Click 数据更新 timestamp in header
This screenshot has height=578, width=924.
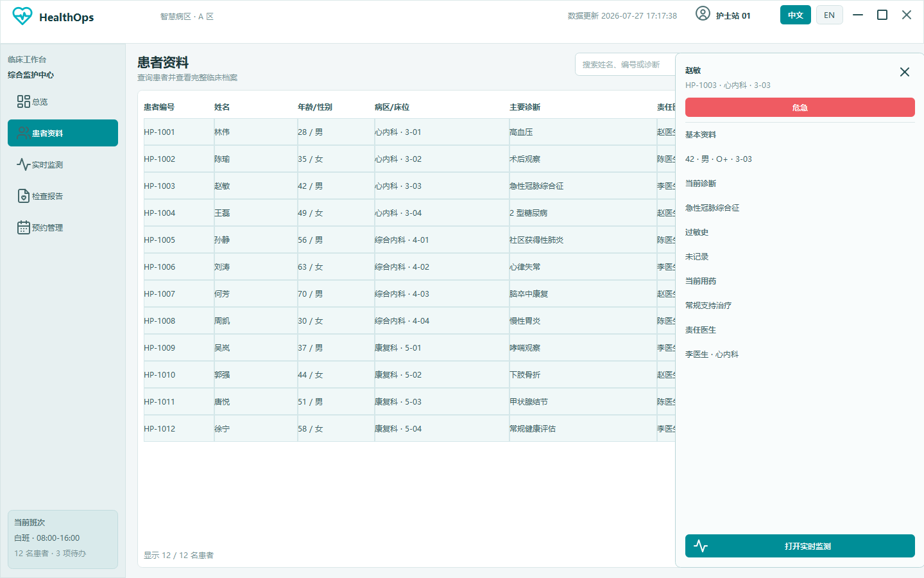click(622, 15)
